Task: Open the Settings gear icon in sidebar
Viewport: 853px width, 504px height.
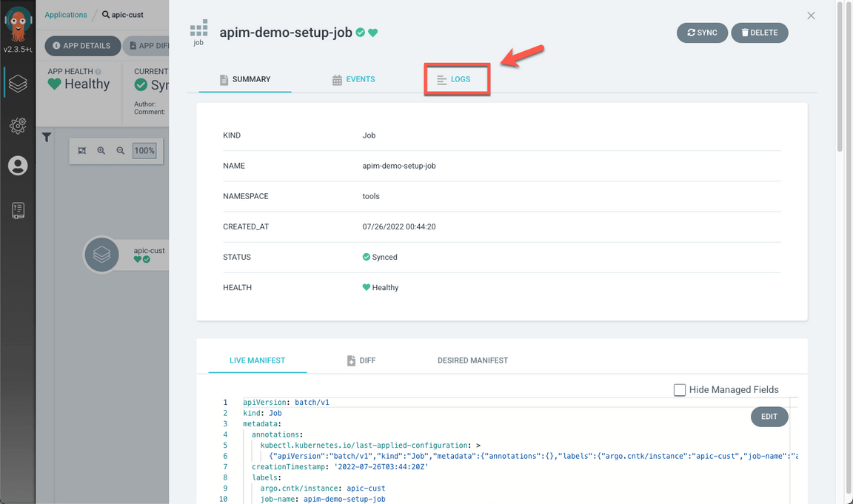Action: pyautogui.click(x=18, y=125)
